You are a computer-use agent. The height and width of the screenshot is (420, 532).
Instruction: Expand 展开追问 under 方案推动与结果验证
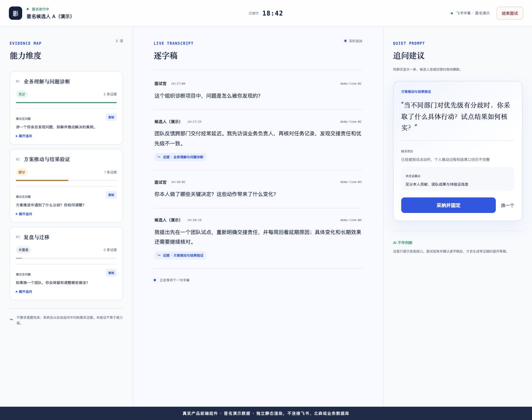pos(24,214)
